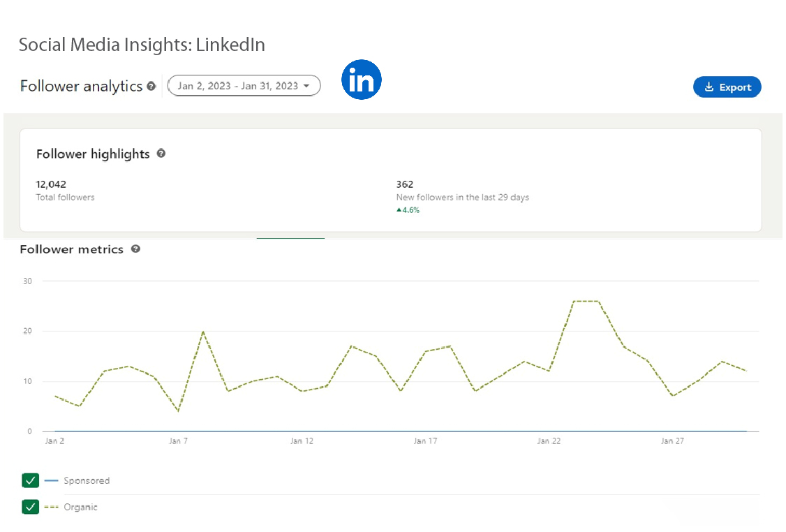The image size is (786, 532).
Task: Click the 'Follower metrics' section heading
Action: click(72, 249)
